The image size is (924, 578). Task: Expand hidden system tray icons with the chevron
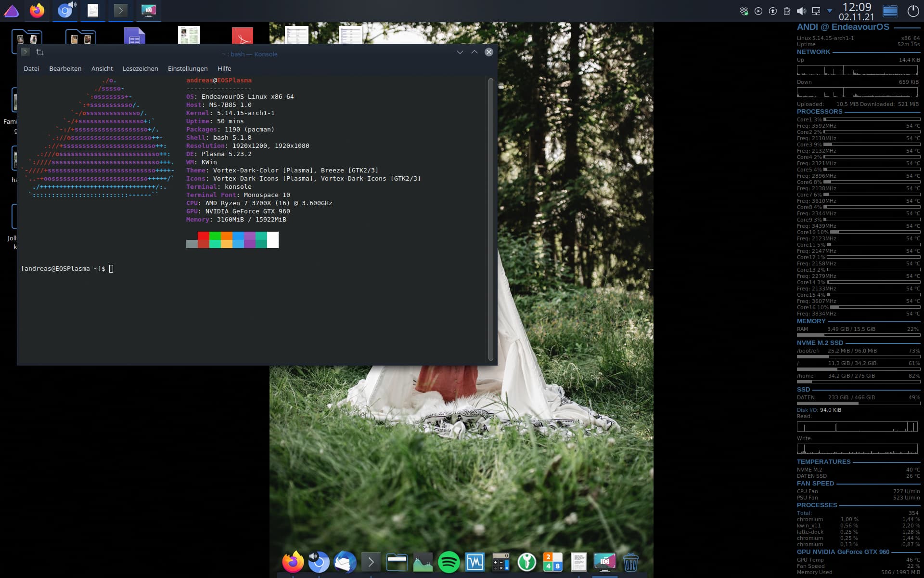coord(828,10)
